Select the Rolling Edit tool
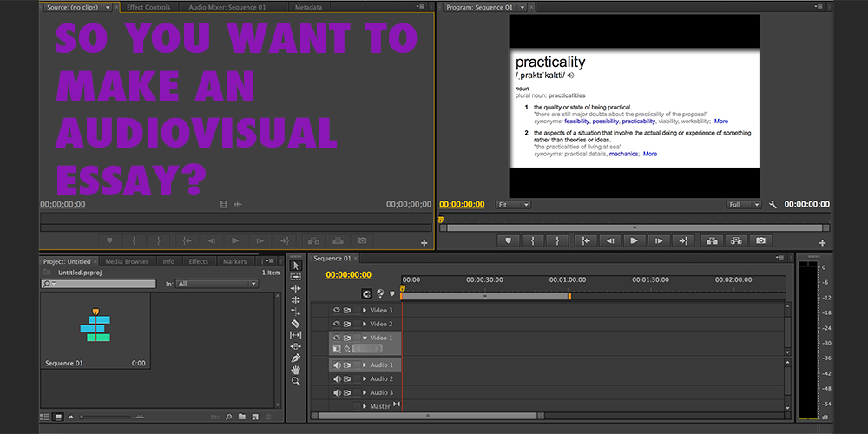Screen dimensions: 868x434 (x=296, y=300)
